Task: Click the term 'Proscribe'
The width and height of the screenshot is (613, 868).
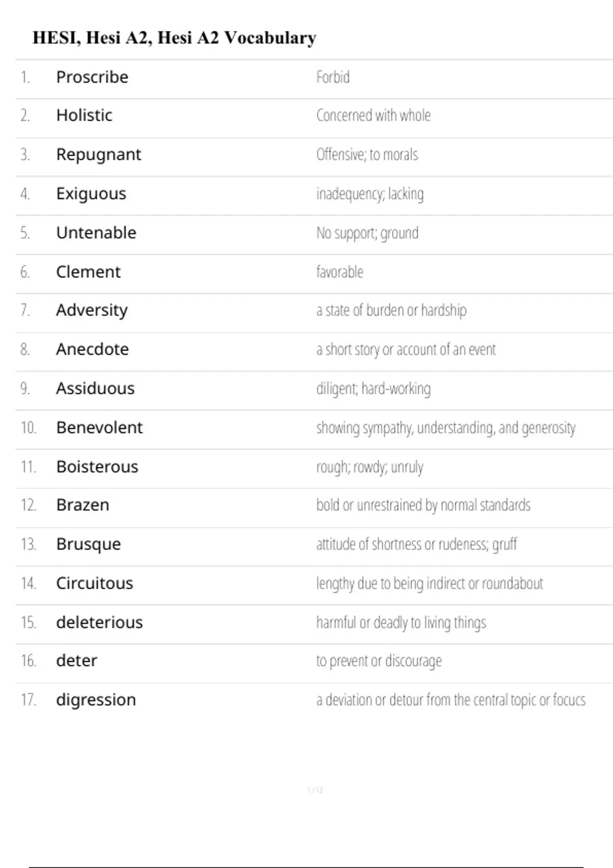Action: (x=92, y=77)
